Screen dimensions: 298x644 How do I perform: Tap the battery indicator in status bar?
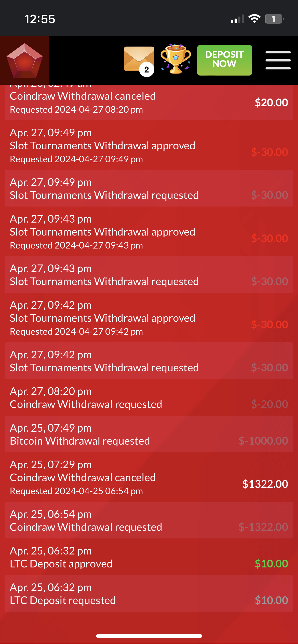click(x=274, y=19)
